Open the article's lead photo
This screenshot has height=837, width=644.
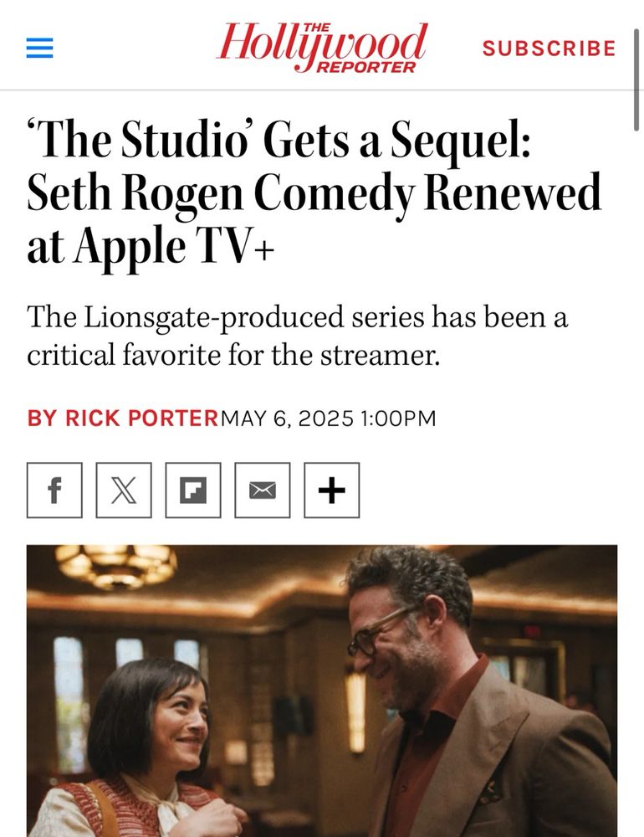point(322,691)
